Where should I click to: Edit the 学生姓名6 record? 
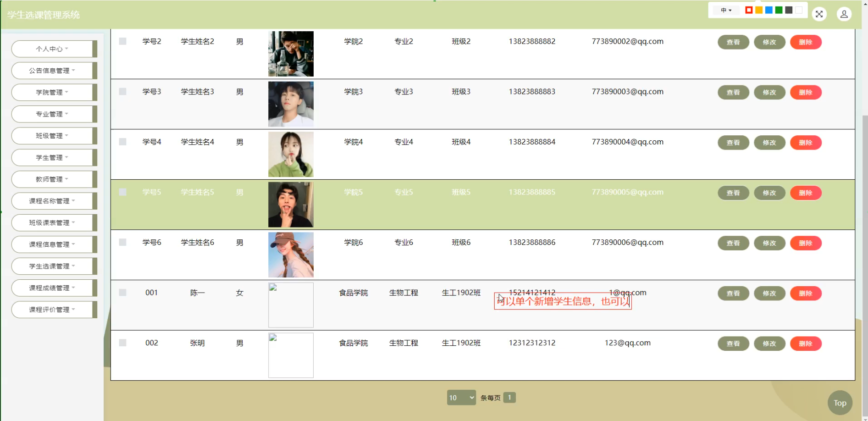coord(769,243)
